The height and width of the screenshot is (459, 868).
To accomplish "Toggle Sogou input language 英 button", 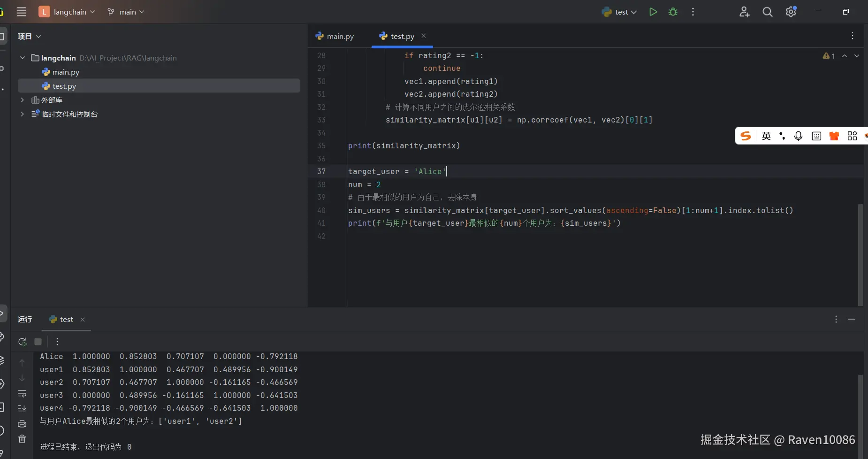I will click(766, 136).
